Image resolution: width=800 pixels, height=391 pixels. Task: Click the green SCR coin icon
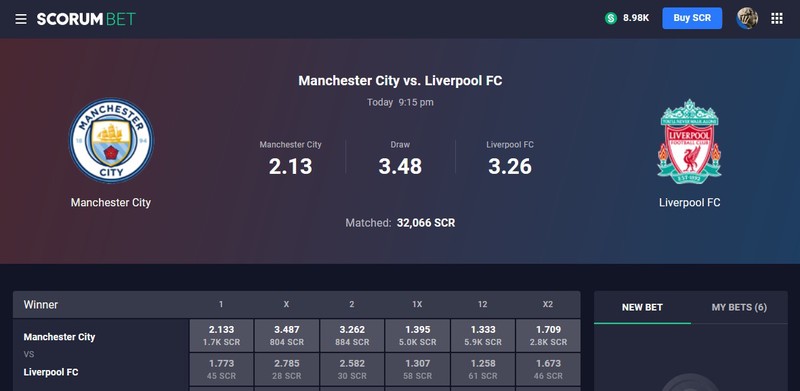(611, 18)
